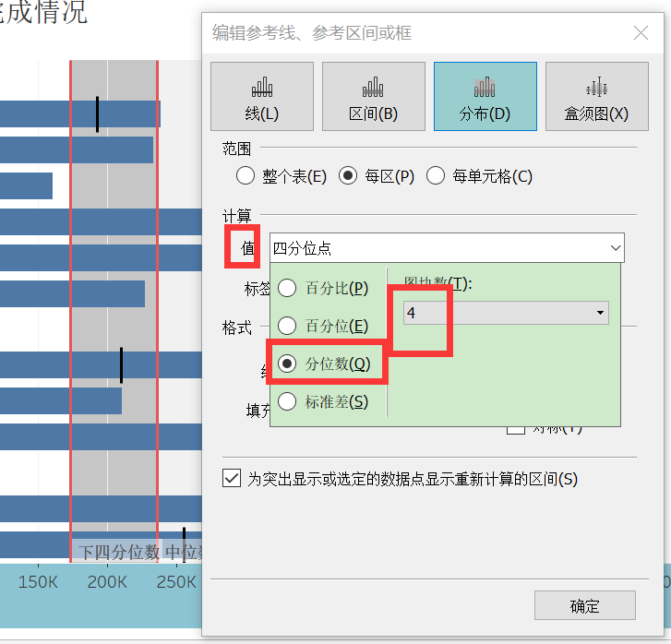Click the 250K axis label

176,582
